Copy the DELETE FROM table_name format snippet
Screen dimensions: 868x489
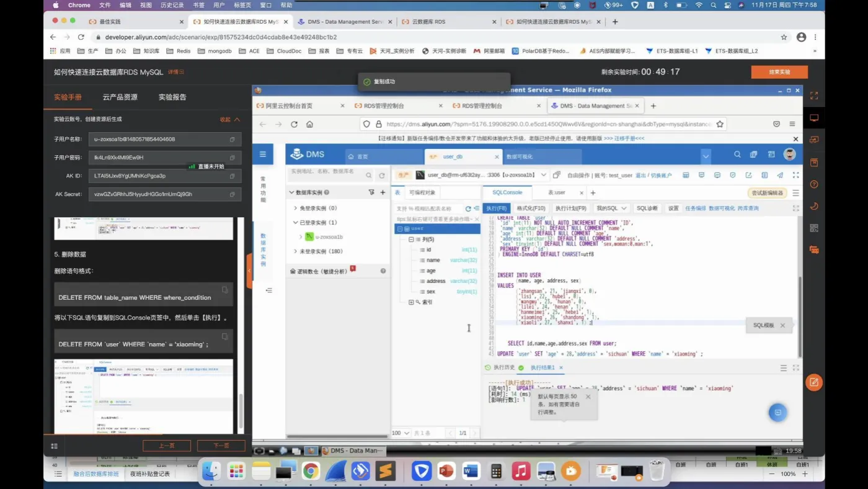point(225,290)
